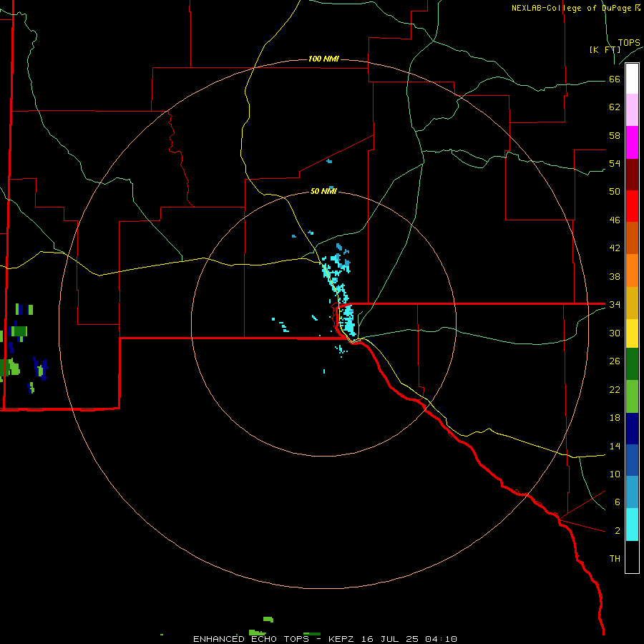Click the 100 NMI range ring label
This screenshot has height=644, width=644.
point(323,59)
